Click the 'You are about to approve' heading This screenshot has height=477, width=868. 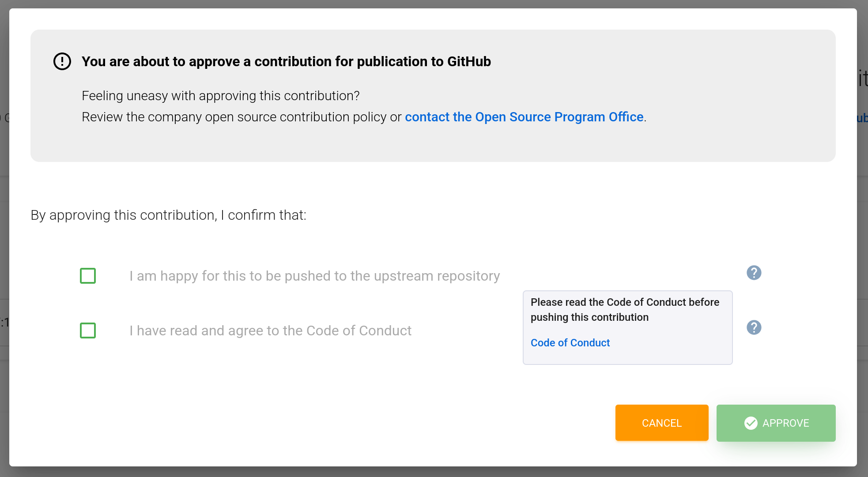coord(286,61)
